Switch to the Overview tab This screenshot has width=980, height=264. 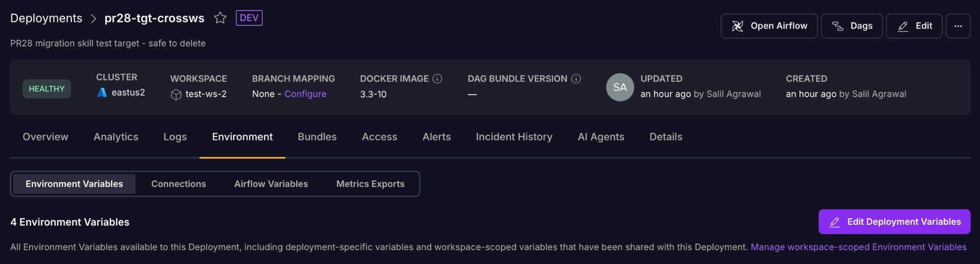coord(45,137)
